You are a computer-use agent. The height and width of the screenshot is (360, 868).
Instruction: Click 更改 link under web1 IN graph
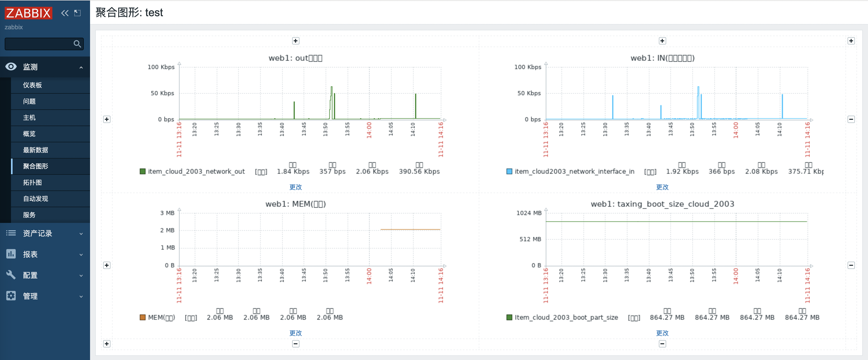(662, 187)
